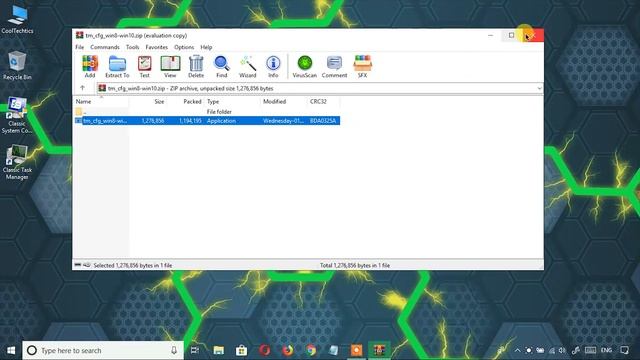Select Classic System Co... desktop shortcut
Screen dimensions: 640x360
pyautogui.click(x=17, y=116)
